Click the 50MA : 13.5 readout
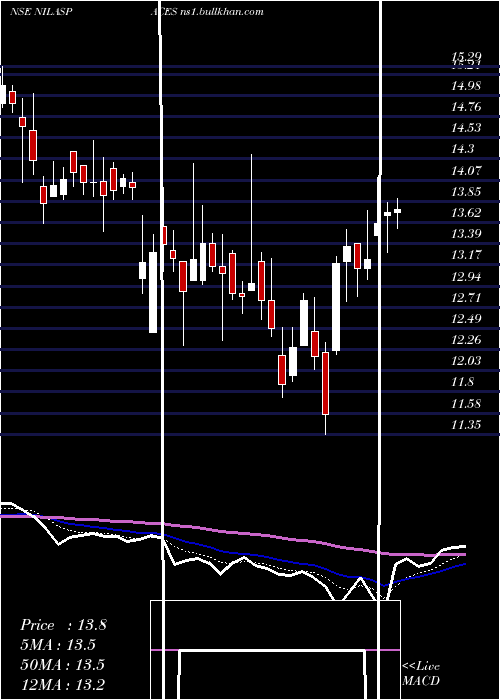Image resolution: width=500 pixels, height=700 pixels. click(x=62, y=665)
